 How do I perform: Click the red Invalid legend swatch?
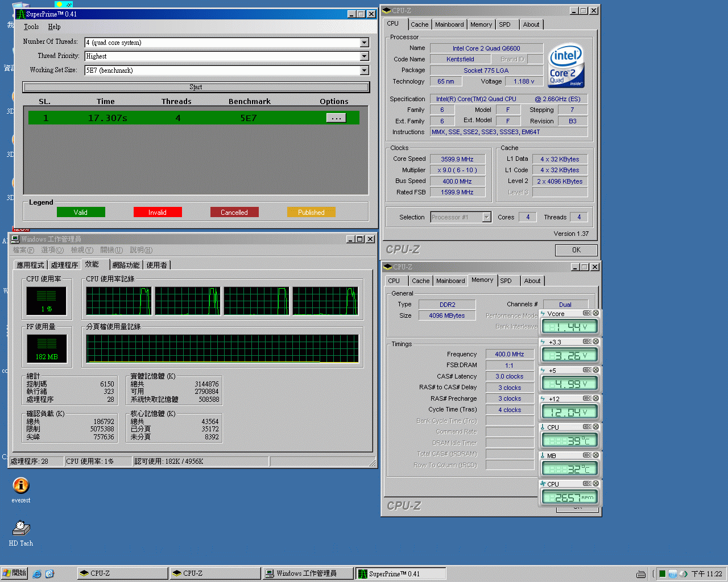coord(158,212)
